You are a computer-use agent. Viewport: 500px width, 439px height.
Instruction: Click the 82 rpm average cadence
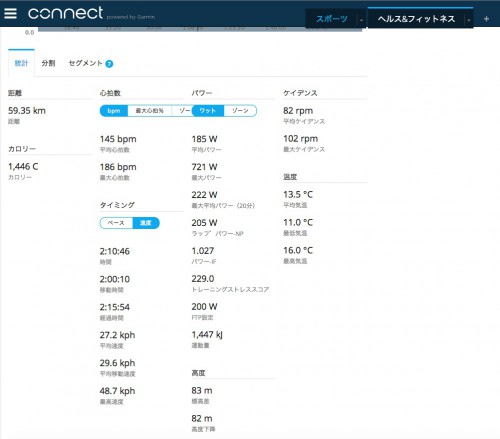298,111
